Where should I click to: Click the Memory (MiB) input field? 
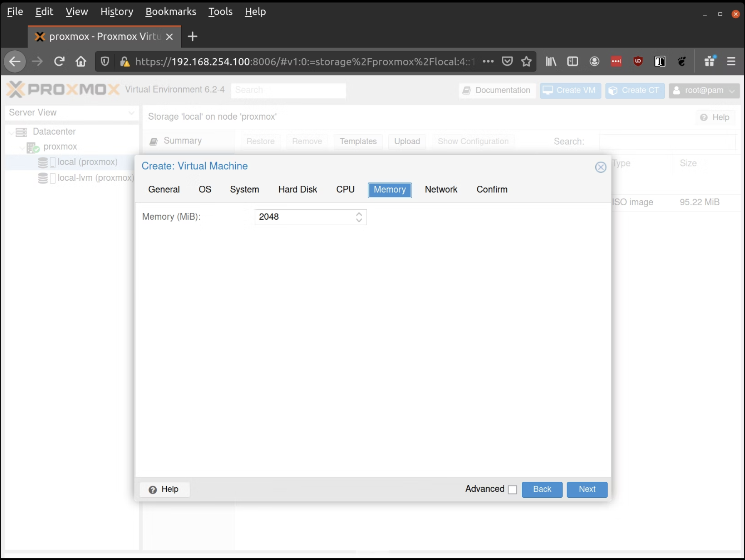pos(304,217)
